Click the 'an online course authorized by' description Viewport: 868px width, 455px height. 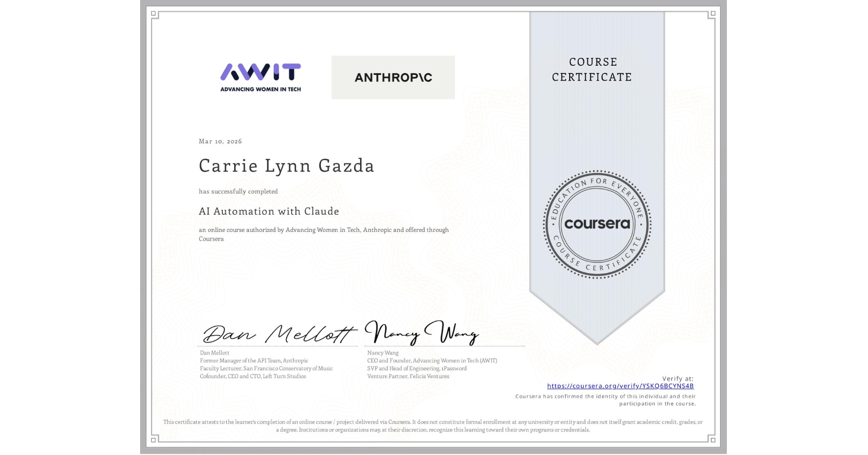click(324, 234)
